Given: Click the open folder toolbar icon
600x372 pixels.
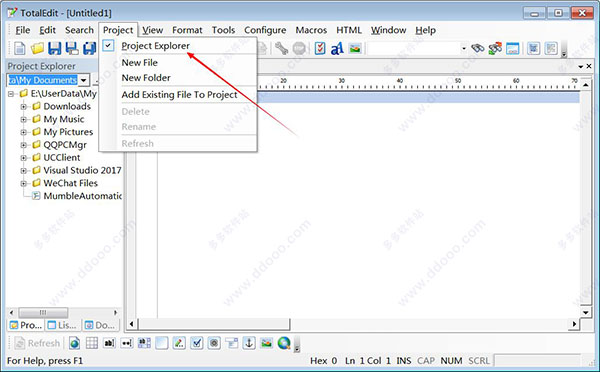Looking at the screenshot, I should (37, 49).
